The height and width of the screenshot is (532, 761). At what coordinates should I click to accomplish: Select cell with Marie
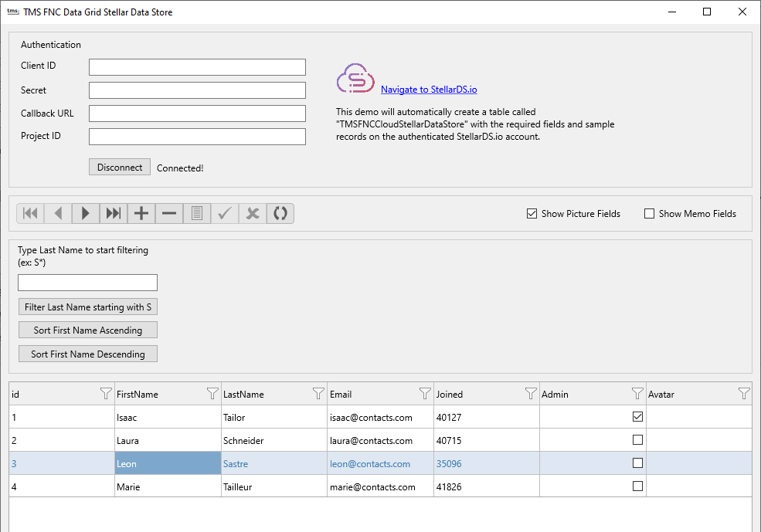(168, 486)
